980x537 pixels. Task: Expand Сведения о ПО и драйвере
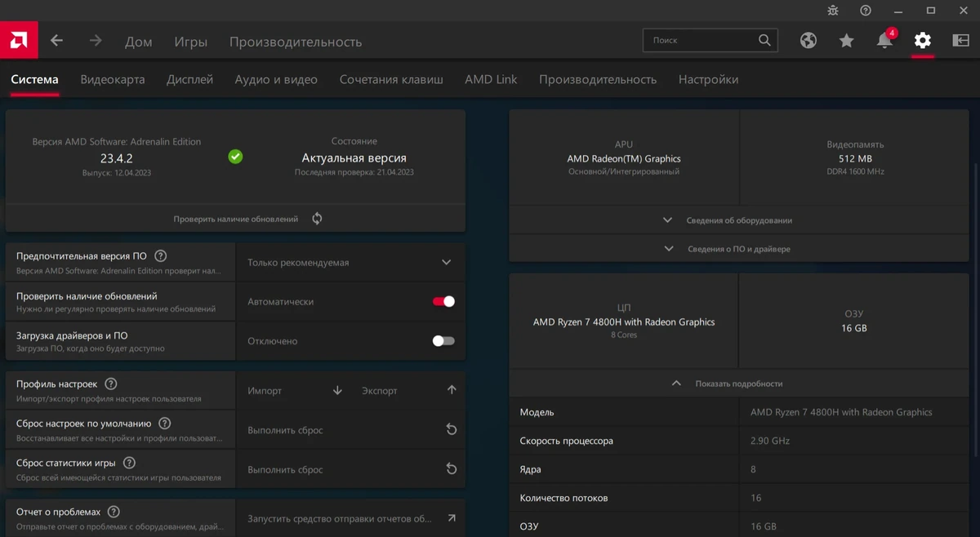(x=738, y=249)
